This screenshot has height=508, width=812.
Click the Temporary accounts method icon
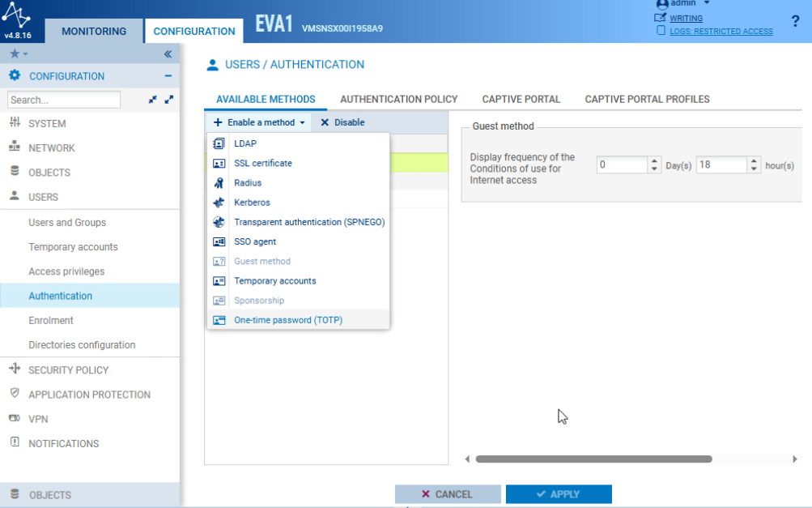tap(219, 281)
